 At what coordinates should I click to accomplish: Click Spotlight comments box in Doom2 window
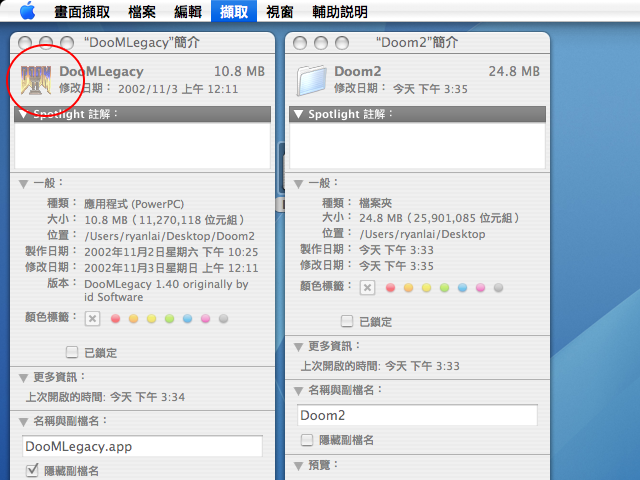[417, 145]
